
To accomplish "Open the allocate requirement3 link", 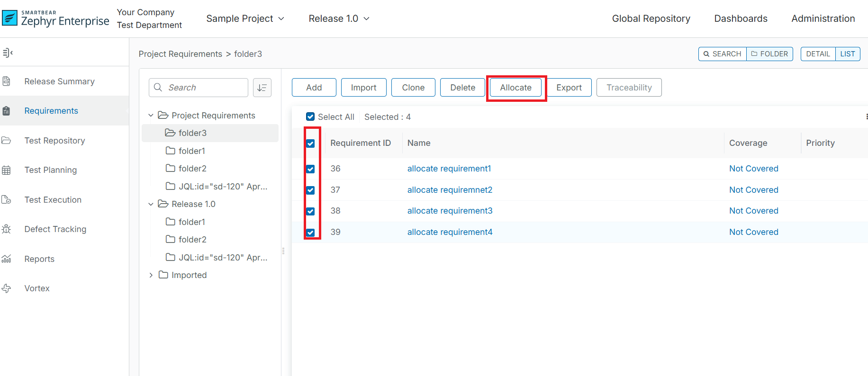I will 450,211.
